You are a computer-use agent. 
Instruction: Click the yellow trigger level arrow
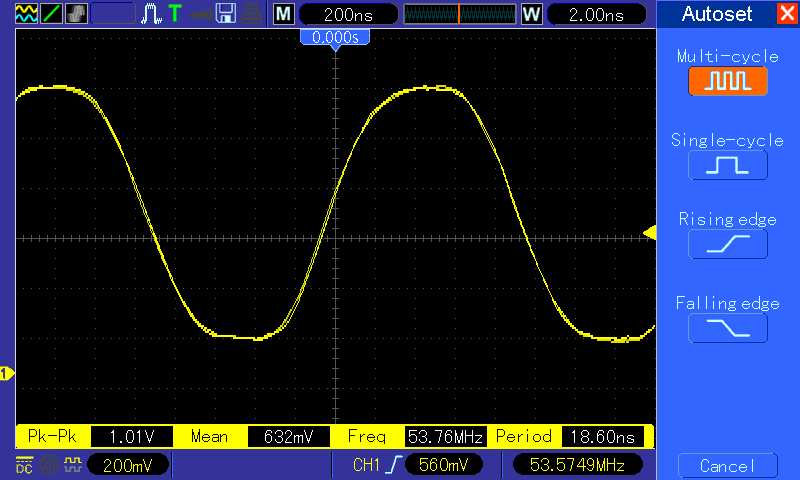[649, 233]
